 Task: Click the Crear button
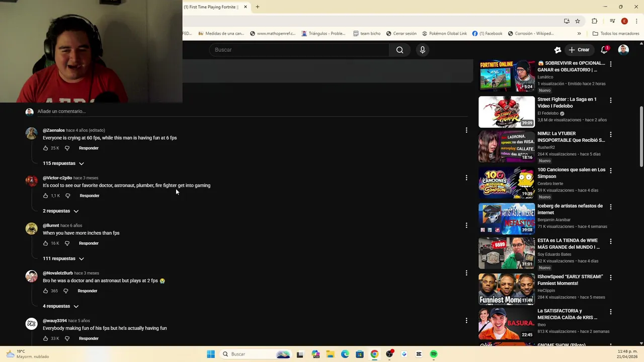click(579, 50)
